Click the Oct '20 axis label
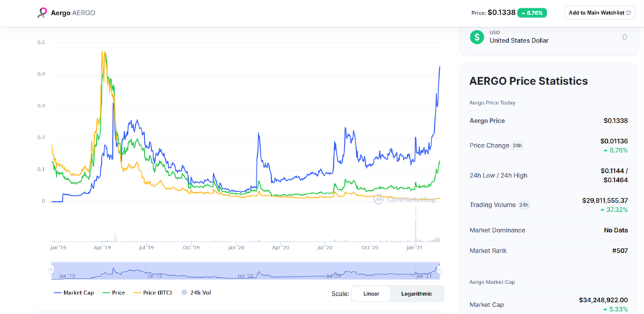 tap(369, 247)
